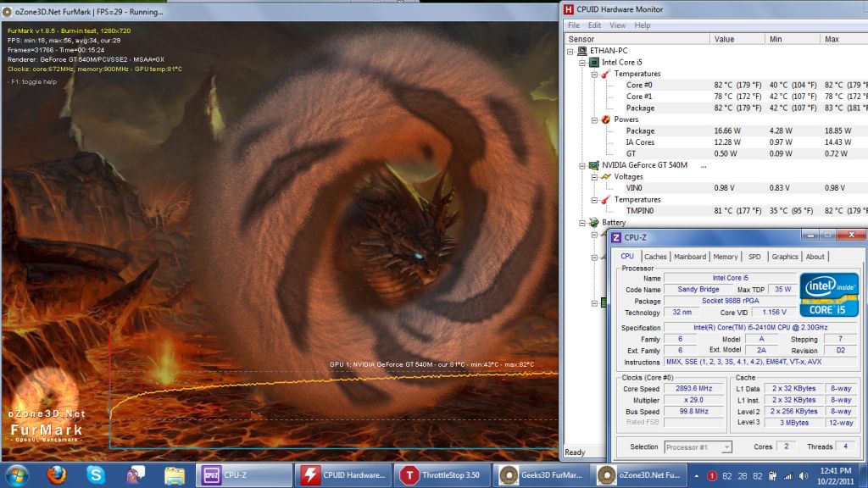Image resolution: width=868 pixels, height=488 pixels.
Task: Switch to the Graphics tab in CPU-Z
Action: point(785,257)
